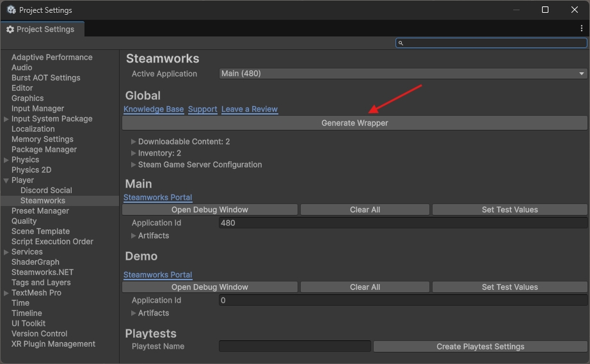Select Package Manager category

tap(44, 150)
